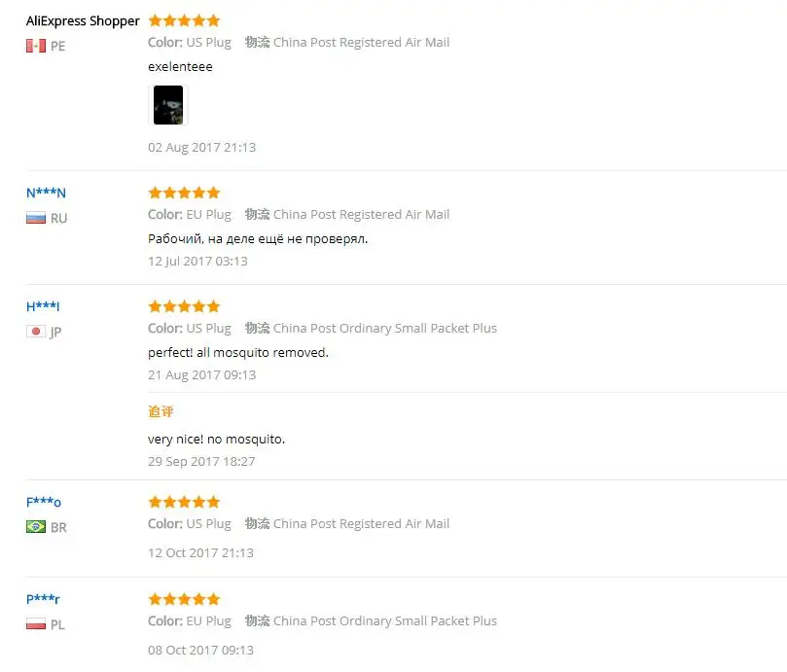The height and width of the screenshot is (672, 787).
Task: Click the Japan flag icon next to JP
Action: coord(36,332)
